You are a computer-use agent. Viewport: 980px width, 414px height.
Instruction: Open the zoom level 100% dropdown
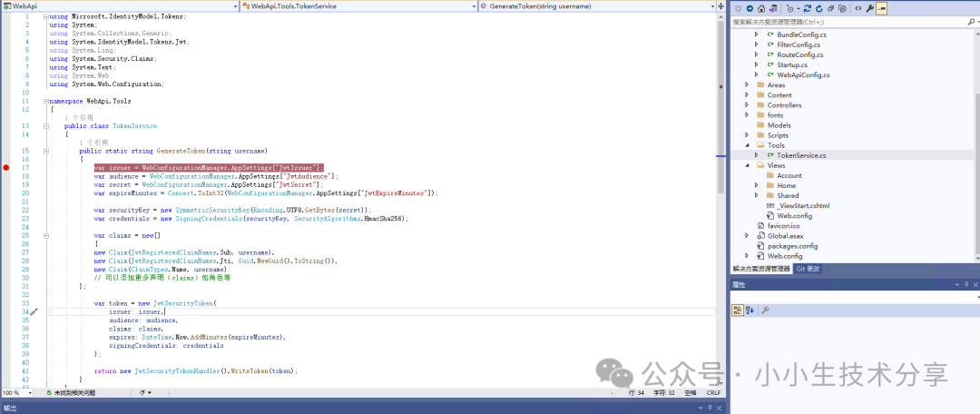click(17, 393)
